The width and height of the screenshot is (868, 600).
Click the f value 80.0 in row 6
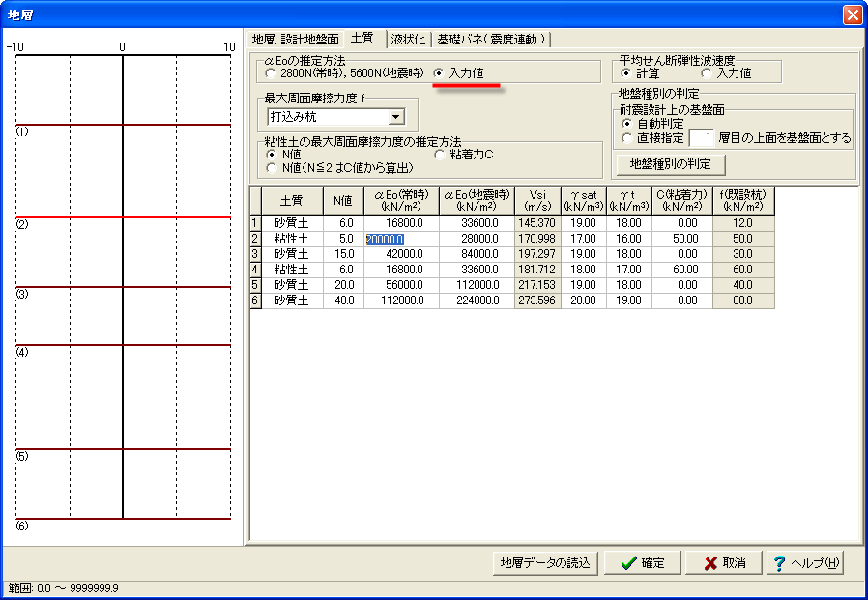point(743,300)
